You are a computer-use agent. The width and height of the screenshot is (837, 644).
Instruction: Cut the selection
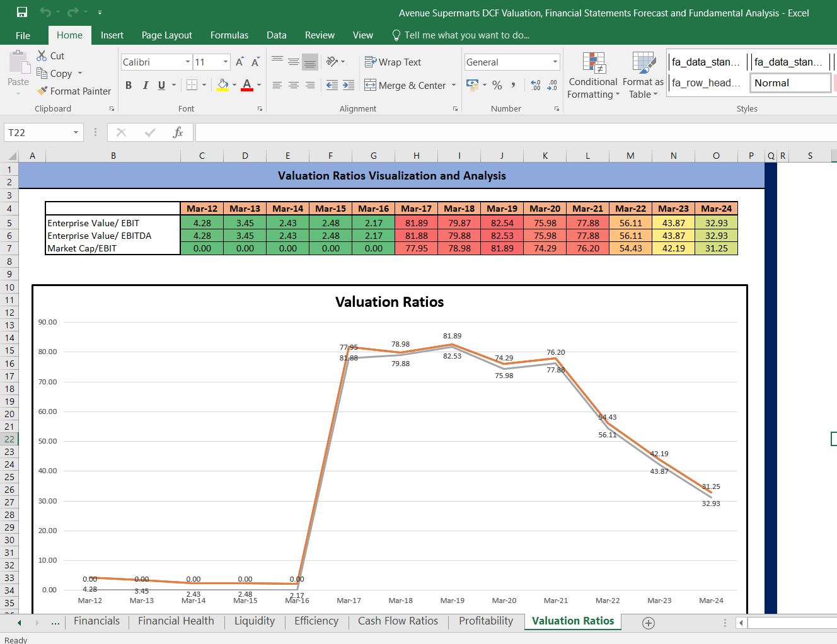point(50,55)
